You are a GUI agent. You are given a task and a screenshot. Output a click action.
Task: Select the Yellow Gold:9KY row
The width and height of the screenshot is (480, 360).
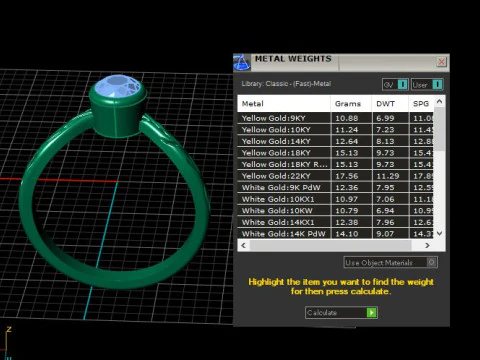[336, 118]
